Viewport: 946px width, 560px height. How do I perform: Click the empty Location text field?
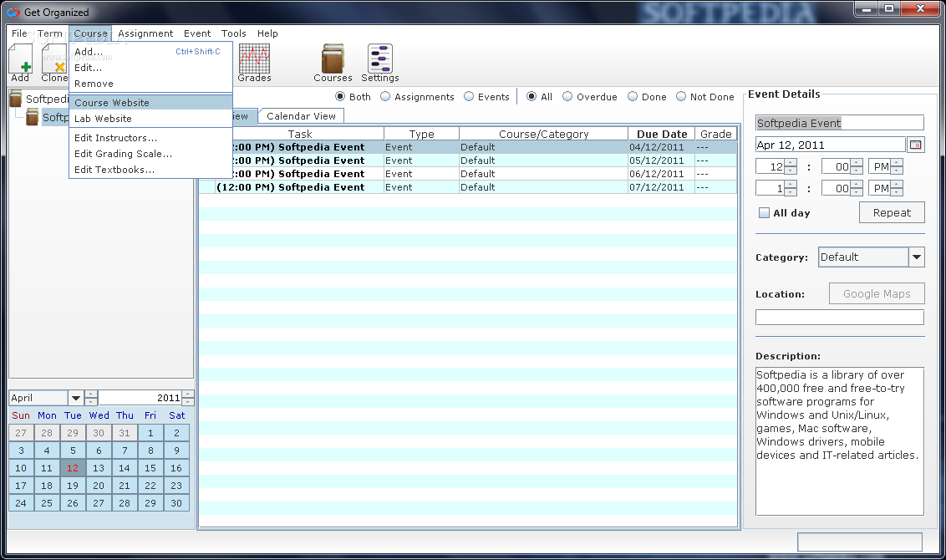(840, 318)
